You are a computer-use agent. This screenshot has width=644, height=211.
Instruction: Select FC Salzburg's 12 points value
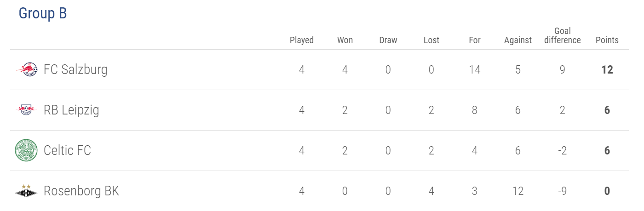(x=607, y=70)
